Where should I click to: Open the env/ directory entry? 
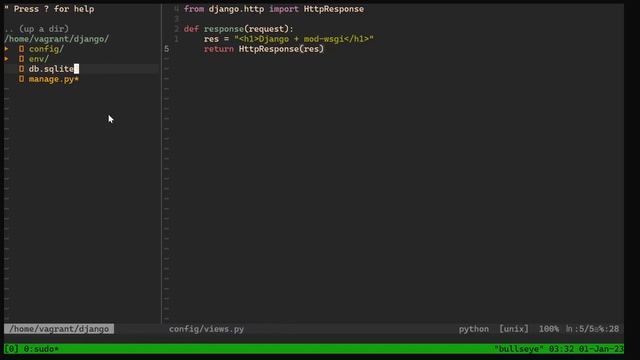39,59
